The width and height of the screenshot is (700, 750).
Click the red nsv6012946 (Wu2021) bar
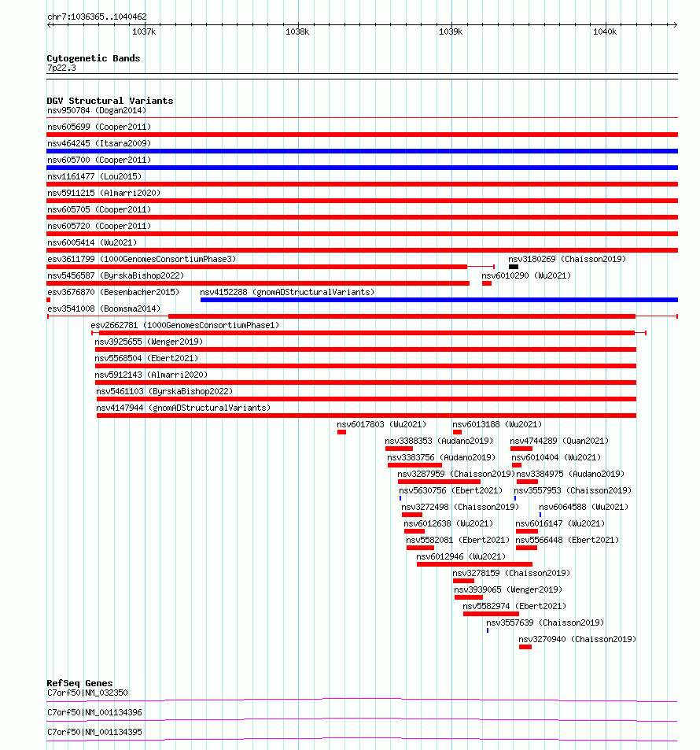(x=474, y=564)
